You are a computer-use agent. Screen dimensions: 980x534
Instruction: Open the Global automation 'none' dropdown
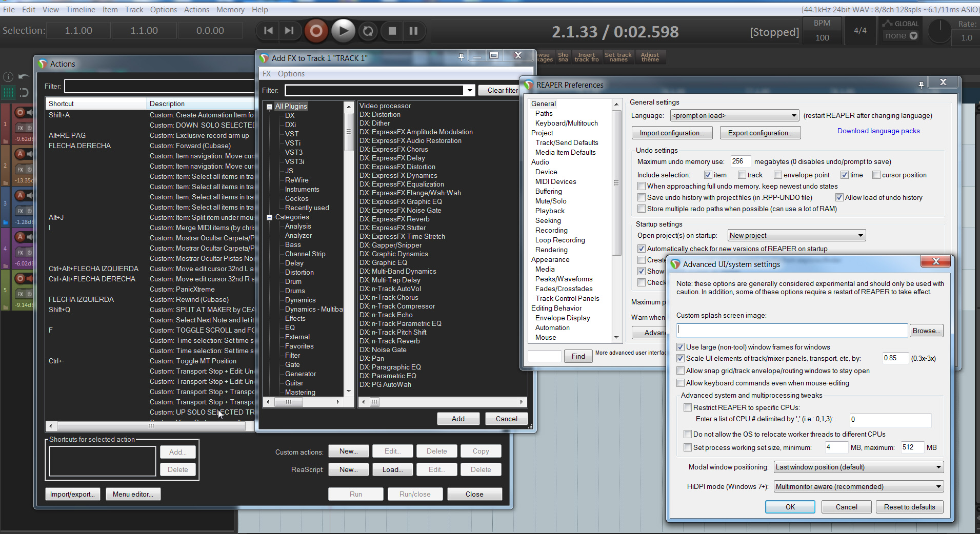click(901, 36)
